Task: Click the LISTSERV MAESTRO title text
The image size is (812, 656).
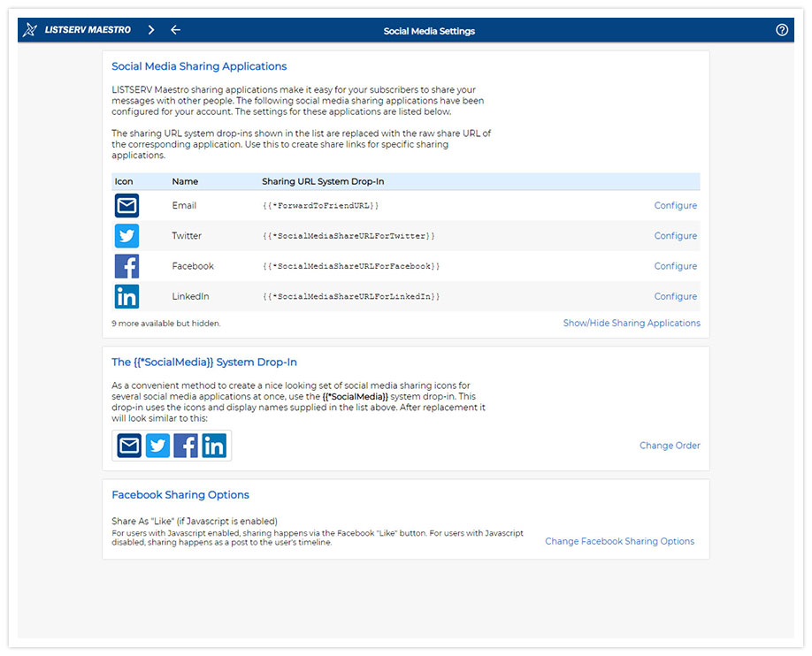Action: pos(88,30)
